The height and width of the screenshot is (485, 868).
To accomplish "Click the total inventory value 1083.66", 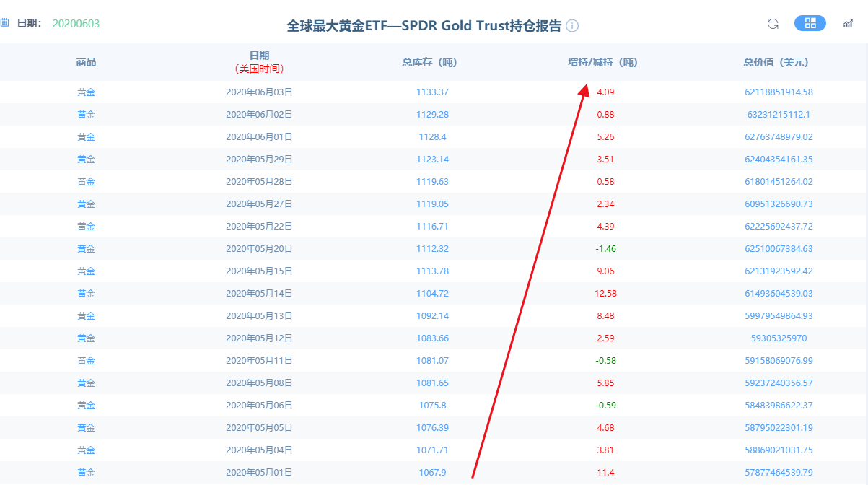I will point(433,338).
